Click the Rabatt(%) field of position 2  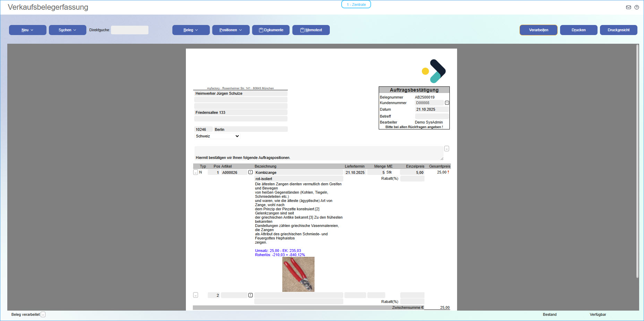[x=412, y=302]
